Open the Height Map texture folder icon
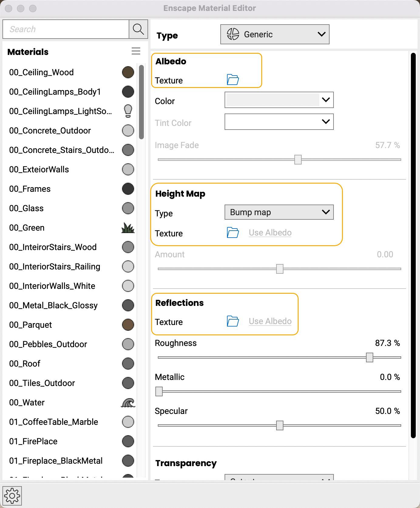The width and height of the screenshot is (420, 508). (x=233, y=232)
